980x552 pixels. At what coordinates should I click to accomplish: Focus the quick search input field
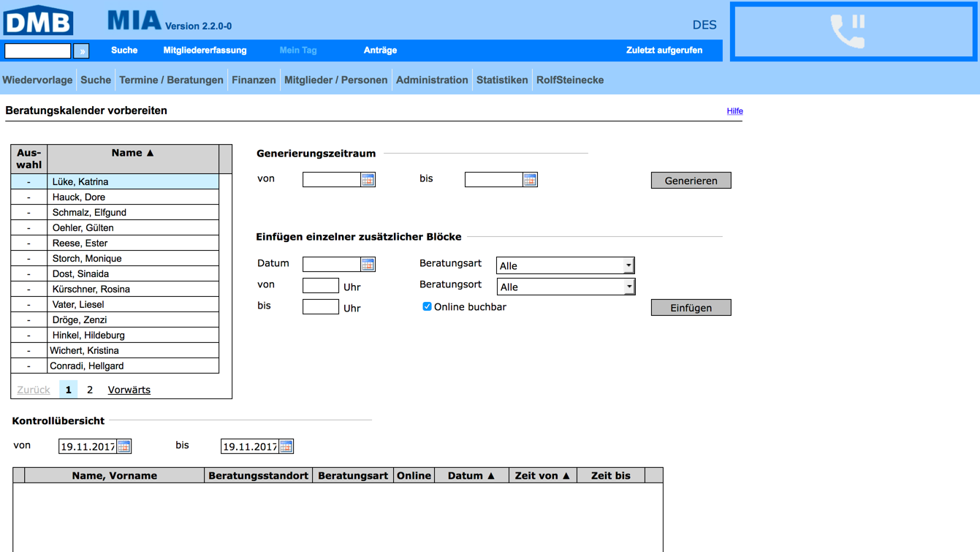point(38,51)
